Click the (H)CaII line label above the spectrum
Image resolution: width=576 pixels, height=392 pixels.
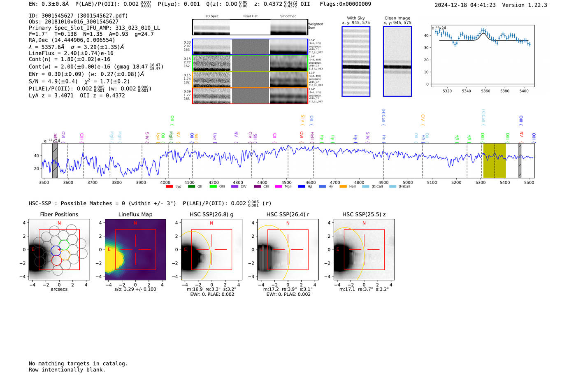coord(383,116)
